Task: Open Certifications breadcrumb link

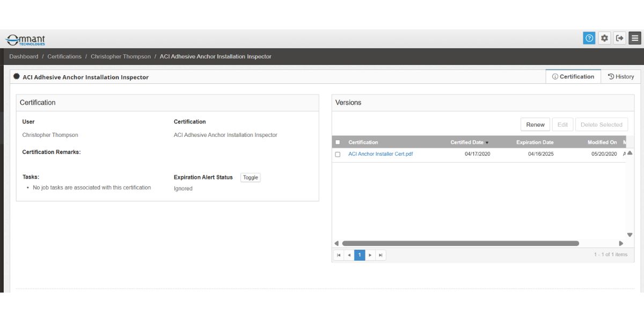Action: (x=64, y=56)
